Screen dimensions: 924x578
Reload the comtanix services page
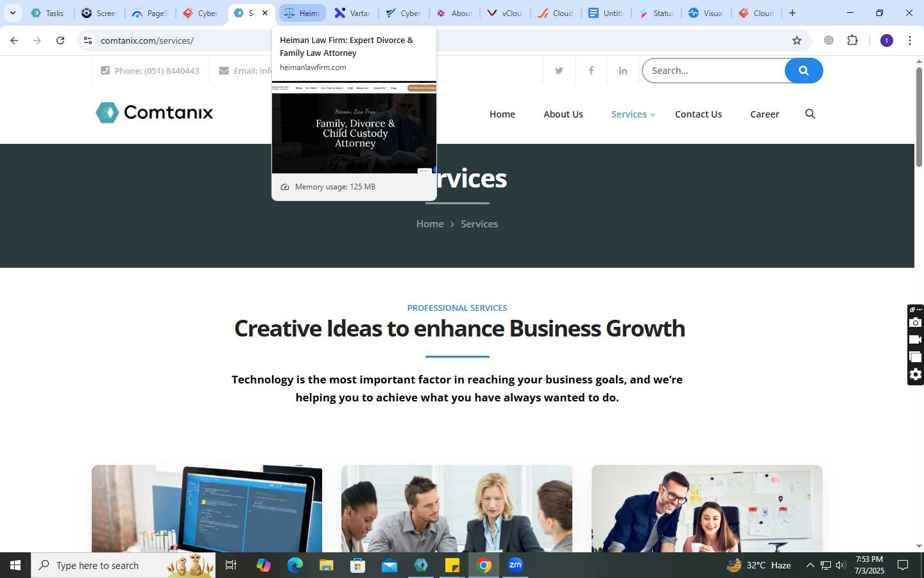pos(60,40)
